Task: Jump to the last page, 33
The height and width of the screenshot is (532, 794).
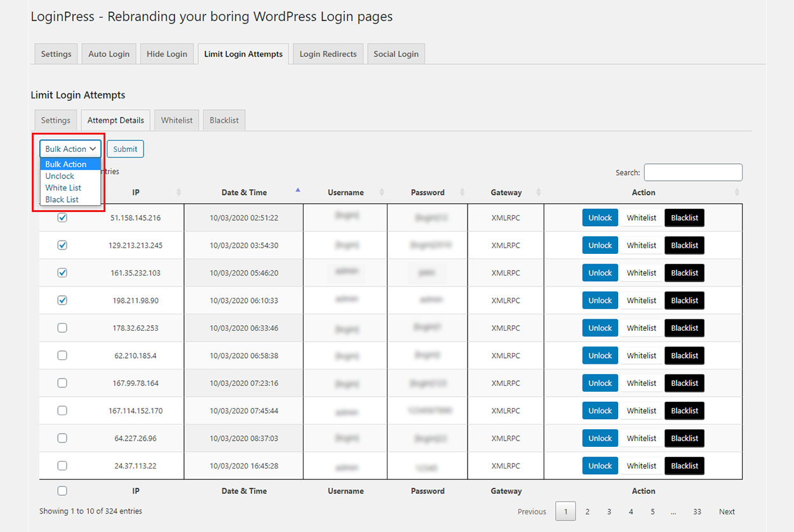Action: (x=697, y=512)
